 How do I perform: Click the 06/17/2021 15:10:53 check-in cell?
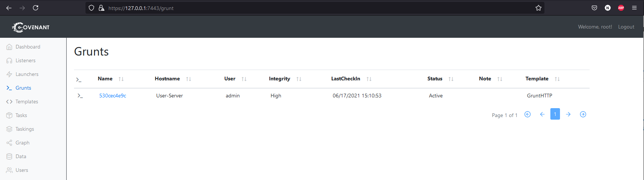coord(357,96)
